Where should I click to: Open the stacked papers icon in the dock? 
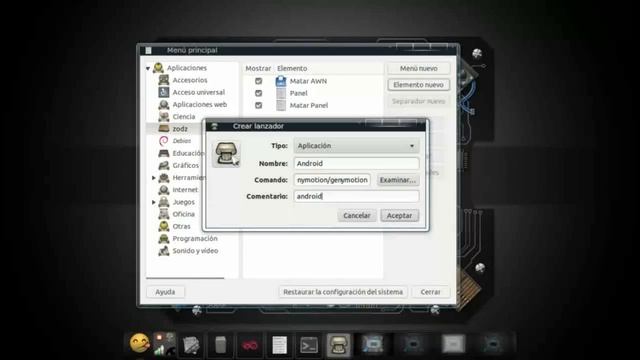pos(191,345)
